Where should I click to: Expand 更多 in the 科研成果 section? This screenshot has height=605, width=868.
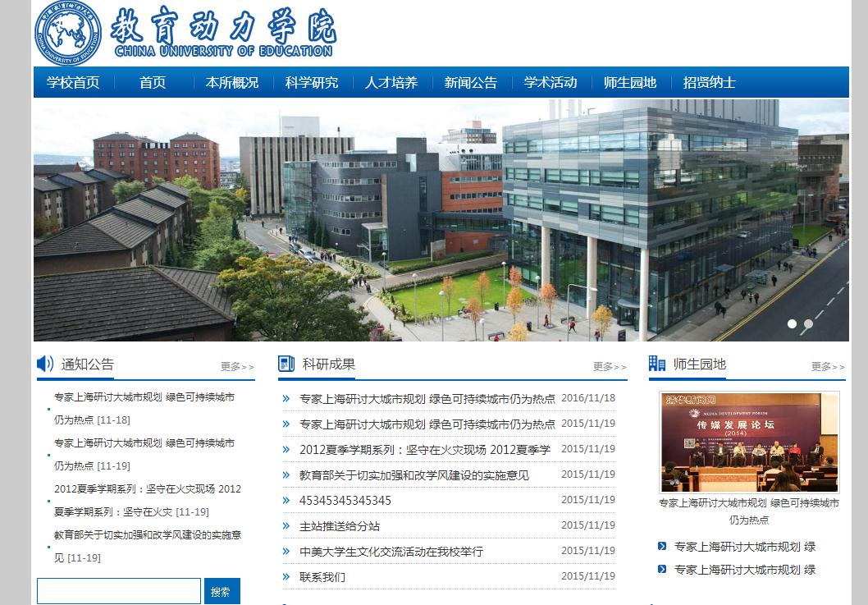click(610, 367)
